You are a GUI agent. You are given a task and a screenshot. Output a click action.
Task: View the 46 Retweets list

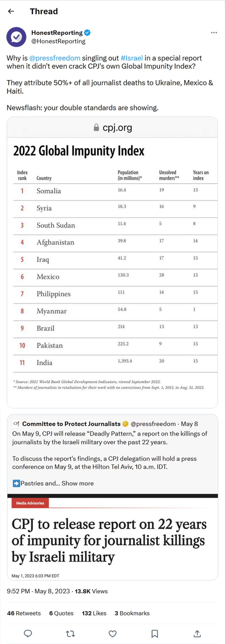coord(24,613)
